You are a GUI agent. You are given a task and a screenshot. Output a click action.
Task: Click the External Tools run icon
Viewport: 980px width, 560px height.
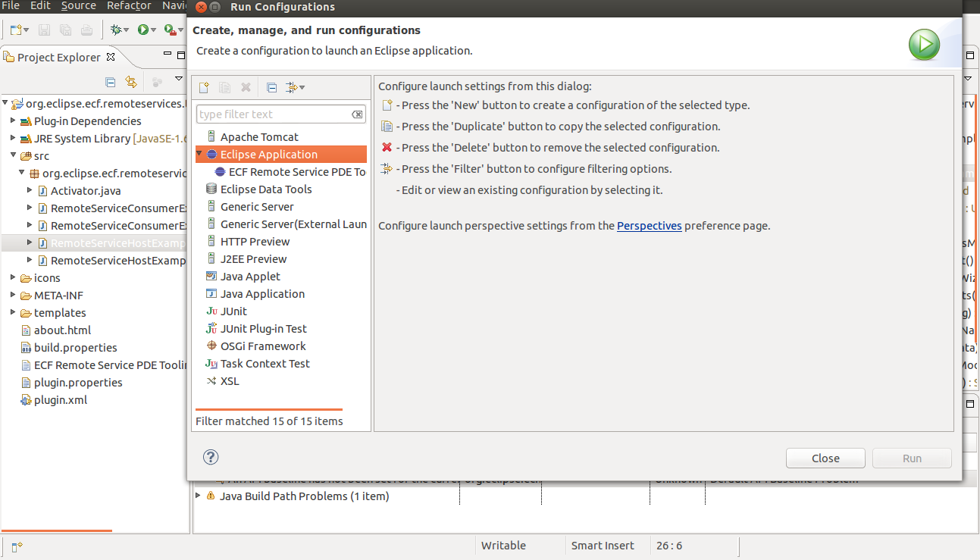point(170,30)
